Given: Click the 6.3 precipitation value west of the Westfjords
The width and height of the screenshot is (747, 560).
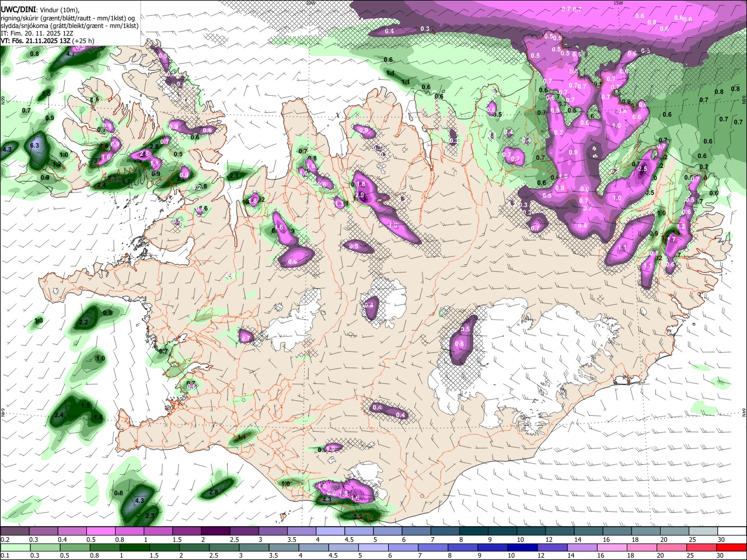Looking at the screenshot, I should coord(34,145).
